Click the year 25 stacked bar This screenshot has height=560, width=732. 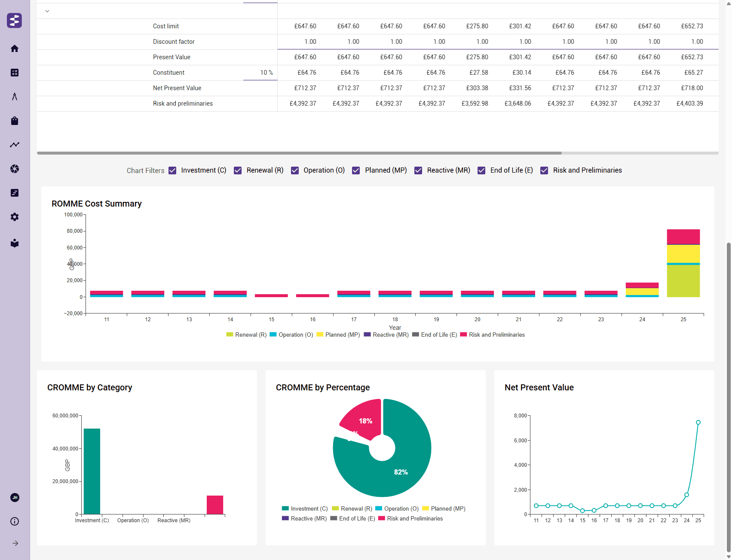tap(683, 263)
